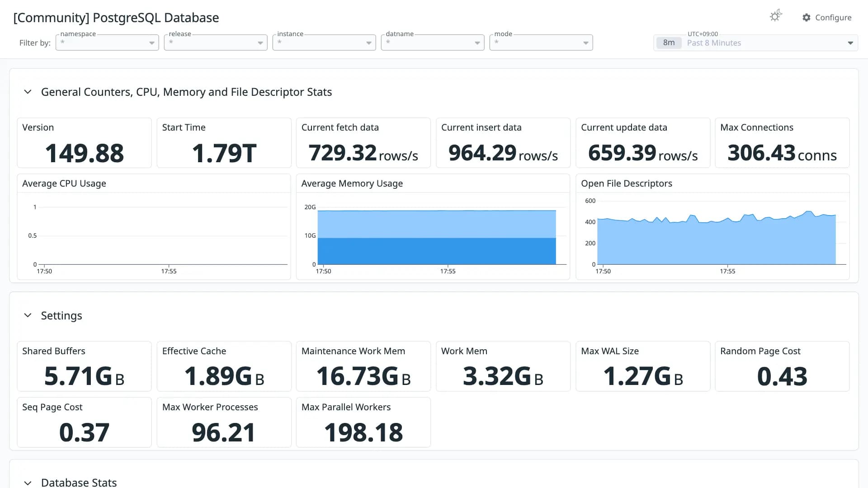
Task: Click the Open File Descriptors panel title
Action: tap(627, 183)
